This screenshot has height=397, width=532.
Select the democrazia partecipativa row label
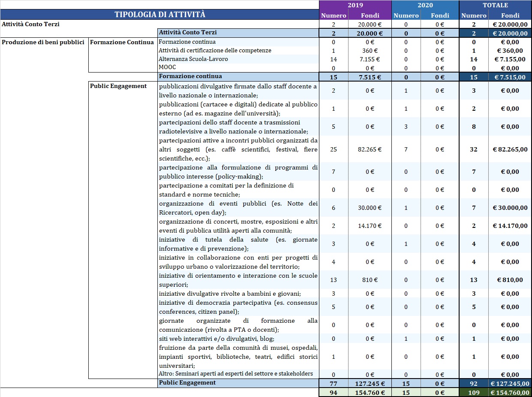tap(238, 307)
